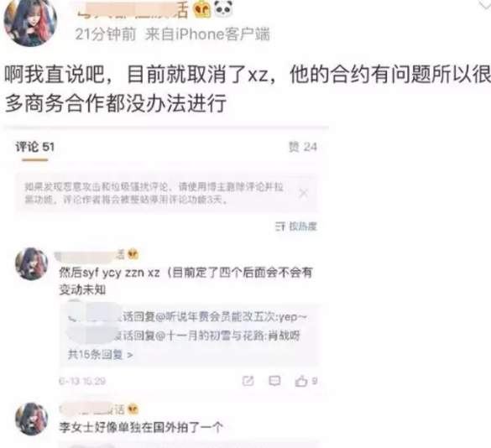Expand 共15条回复 replies
The width and height of the screenshot is (491, 448).
point(100,355)
